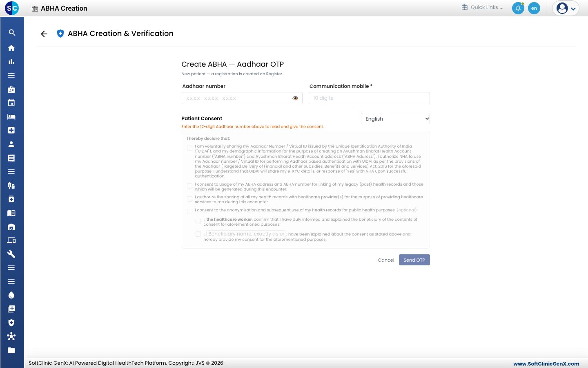Open the www.SoftClinicGenX.com link
The width and height of the screenshot is (588, 368).
click(546, 364)
